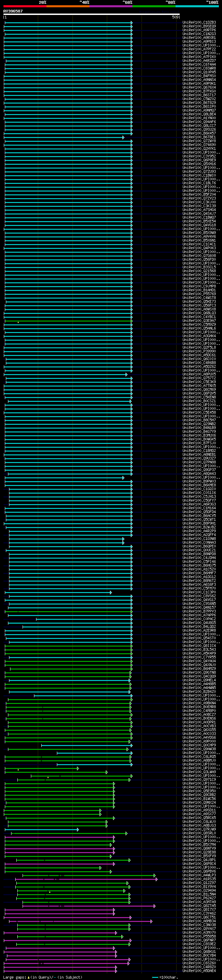Select hit UniRef100_Q5E950
The image size is (222, 980).
coord(199,791)
